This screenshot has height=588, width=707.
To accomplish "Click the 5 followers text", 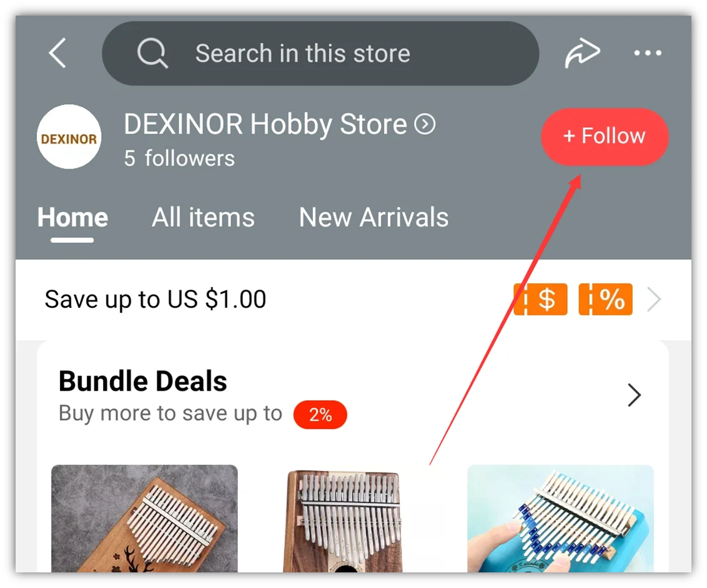I will point(179,159).
